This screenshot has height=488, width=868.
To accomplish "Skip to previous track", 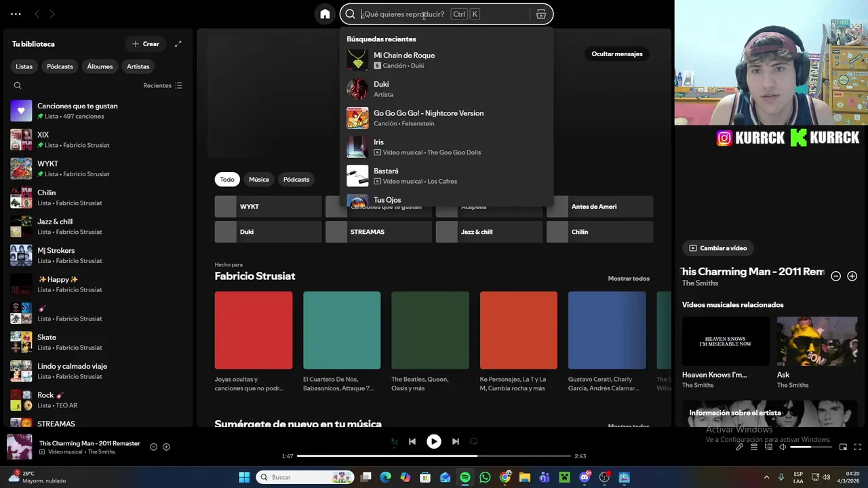I will point(412,441).
